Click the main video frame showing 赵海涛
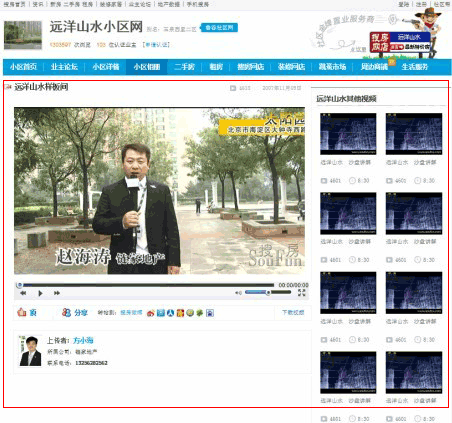Image resolution: width=452 pixels, height=423 pixels. (159, 191)
